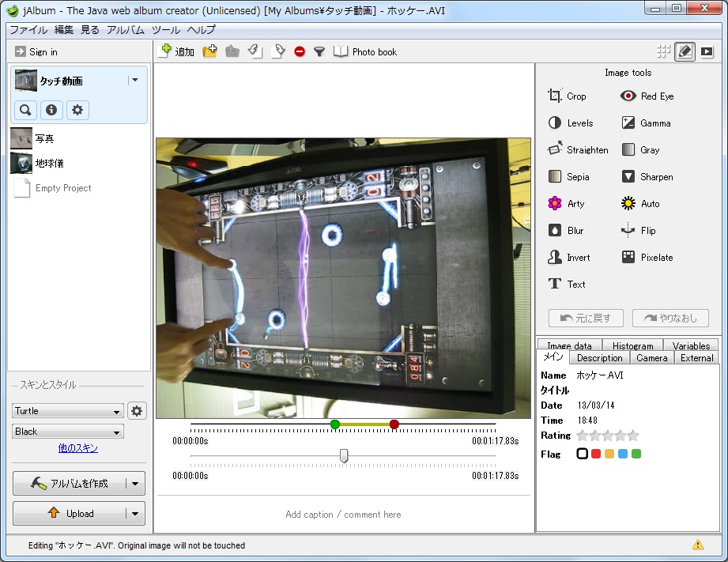The image size is (728, 562).
Task: Open the 他のスキン link
Action: [78, 447]
